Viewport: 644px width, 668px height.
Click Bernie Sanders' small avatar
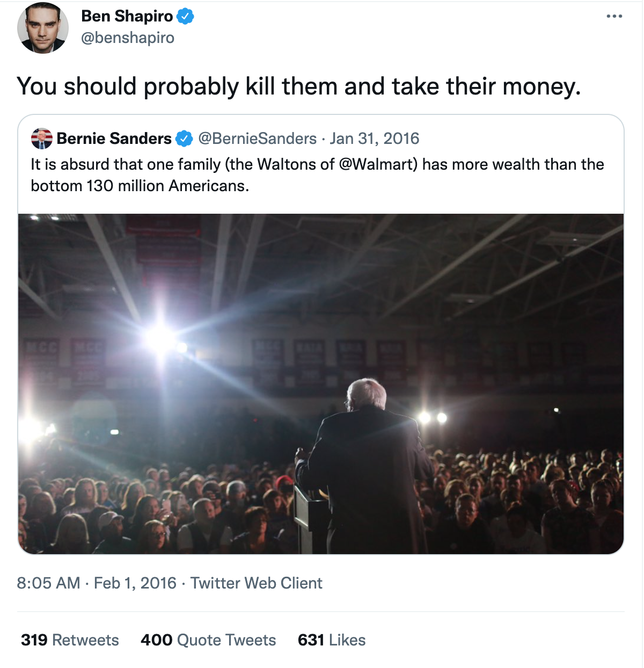click(42, 139)
